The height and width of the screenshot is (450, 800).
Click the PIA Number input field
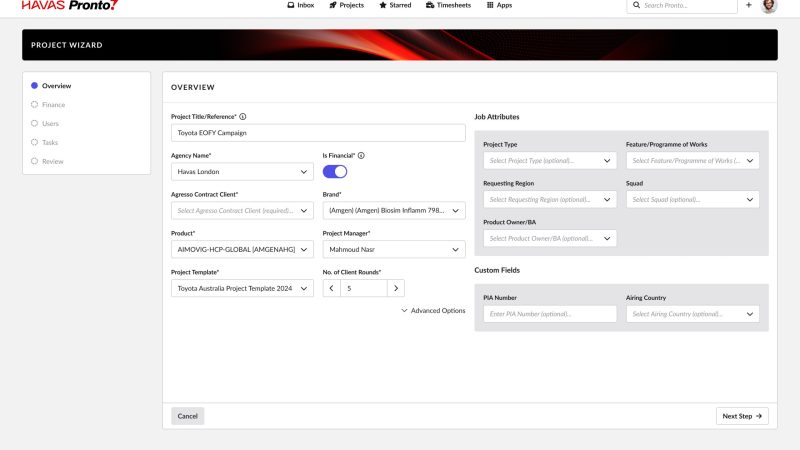coord(550,314)
